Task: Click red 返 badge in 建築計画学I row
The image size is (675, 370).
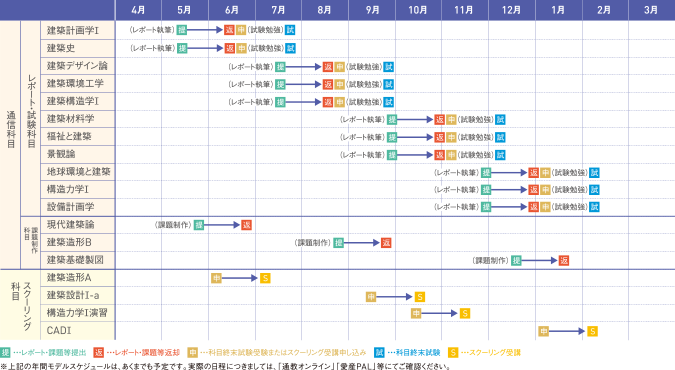Action: pyautogui.click(x=229, y=30)
